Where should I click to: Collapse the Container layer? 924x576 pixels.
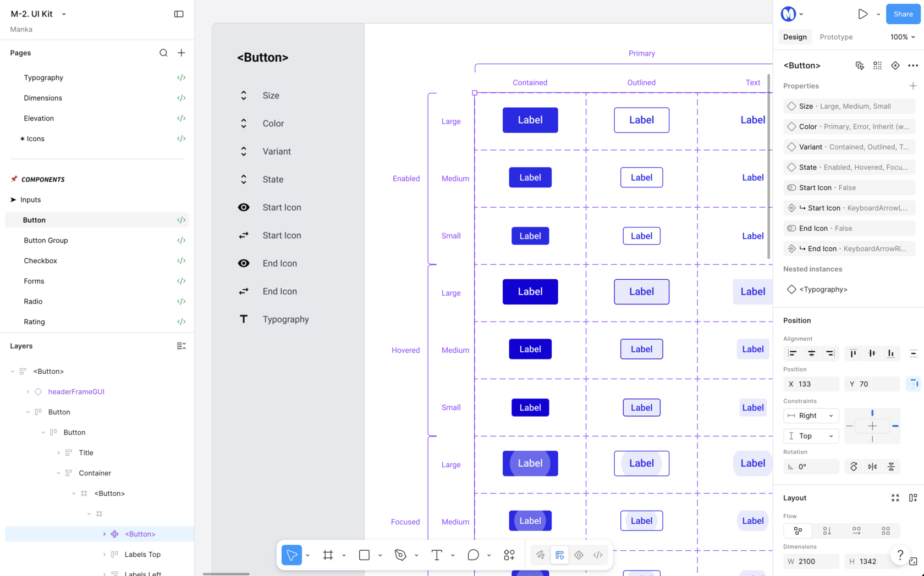pos(58,473)
